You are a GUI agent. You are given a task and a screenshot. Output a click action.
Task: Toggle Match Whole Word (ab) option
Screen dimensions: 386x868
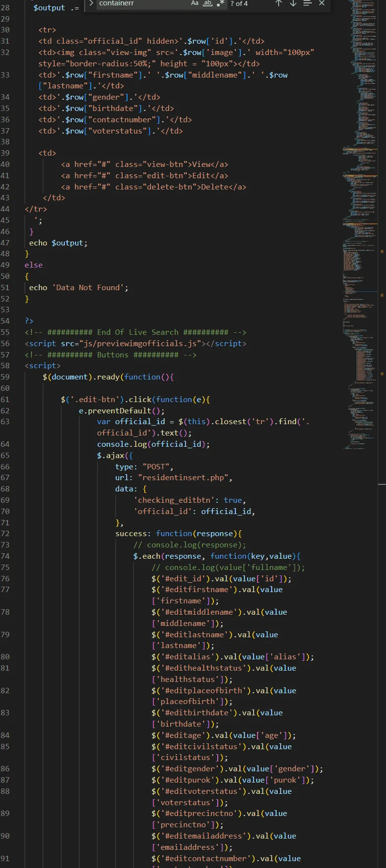tap(207, 3)
